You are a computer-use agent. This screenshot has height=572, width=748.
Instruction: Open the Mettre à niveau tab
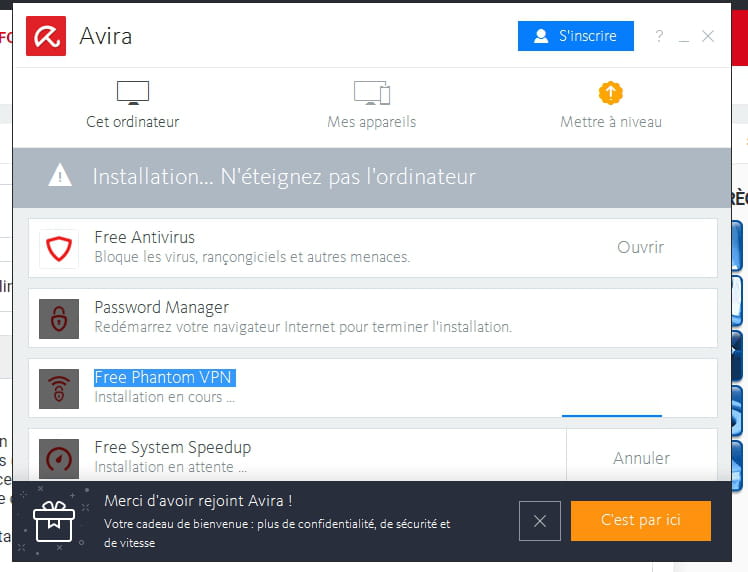[611, 105]
